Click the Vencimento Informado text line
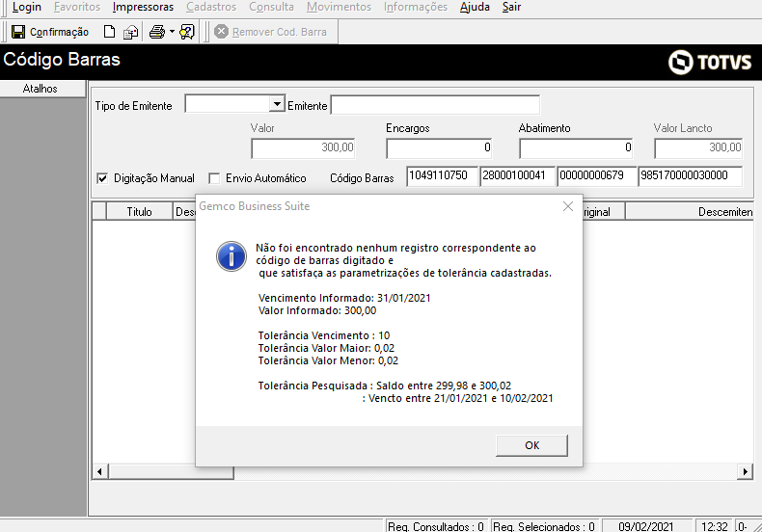This screenshot has width=762, height=532. click(344, 298)
